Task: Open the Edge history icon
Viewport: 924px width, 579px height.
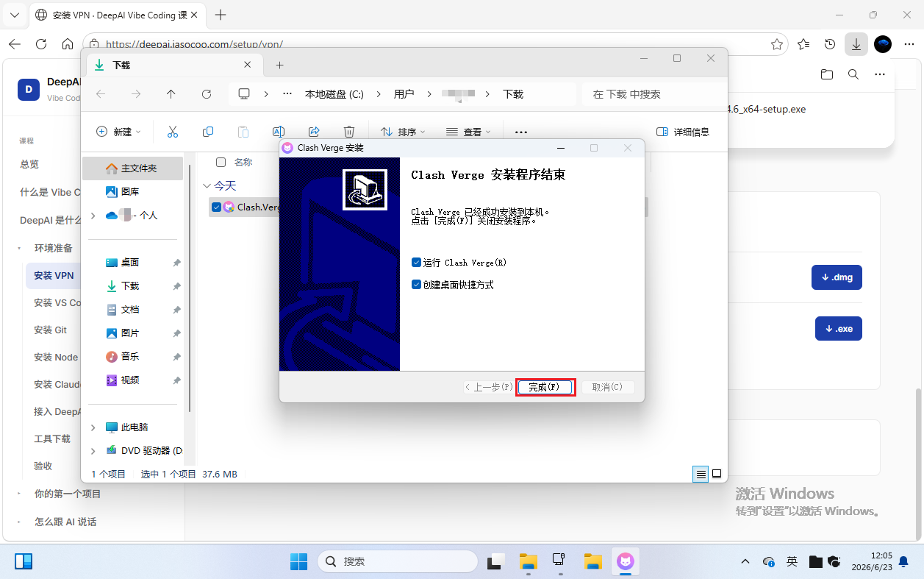Action: 830,44
